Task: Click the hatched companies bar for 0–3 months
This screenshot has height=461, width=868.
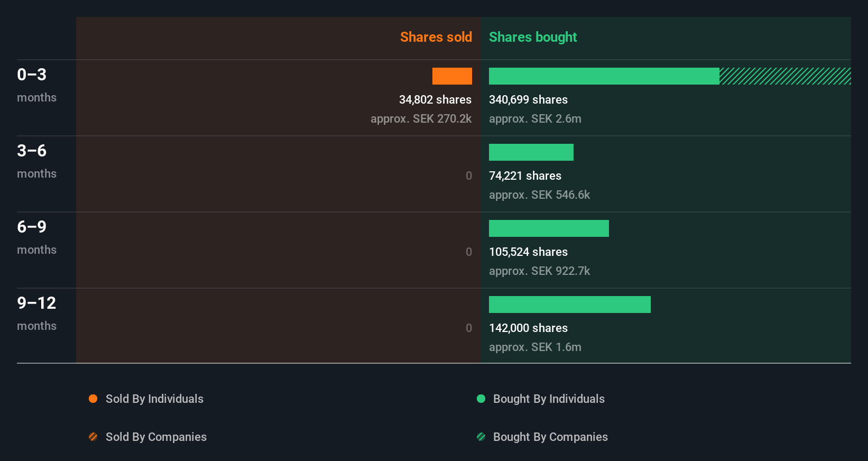Action: click(785, 76)
